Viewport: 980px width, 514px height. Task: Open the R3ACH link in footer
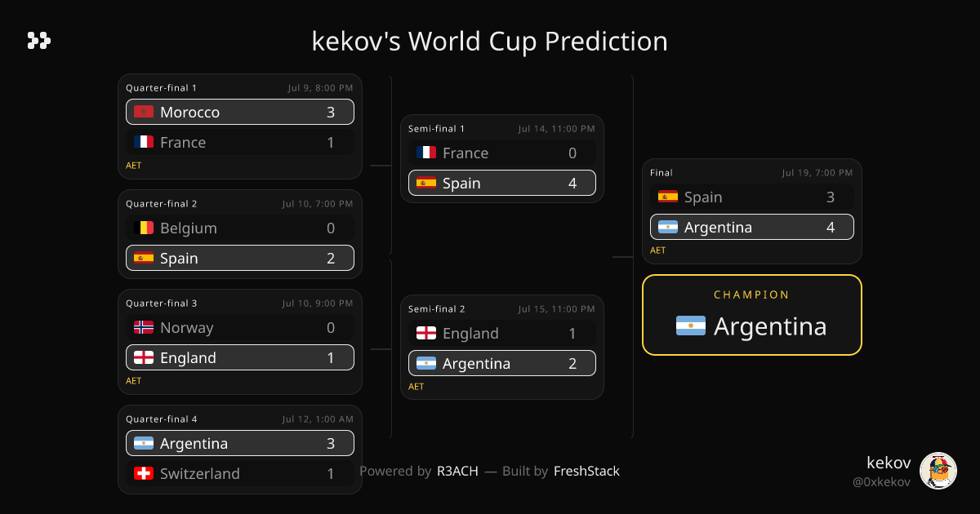click(x=457, y=471)
